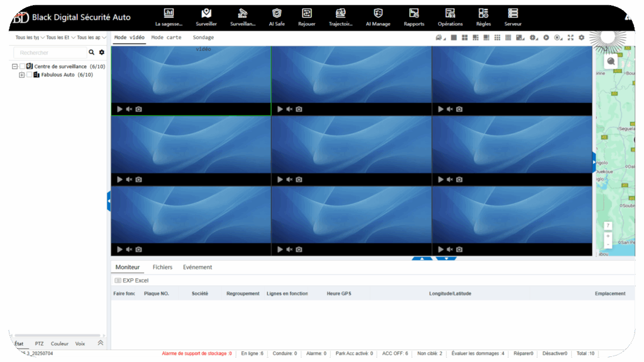Click the search magnifier icon in sidebar
The image size is (644, 362).
click(x=92, y=52)
